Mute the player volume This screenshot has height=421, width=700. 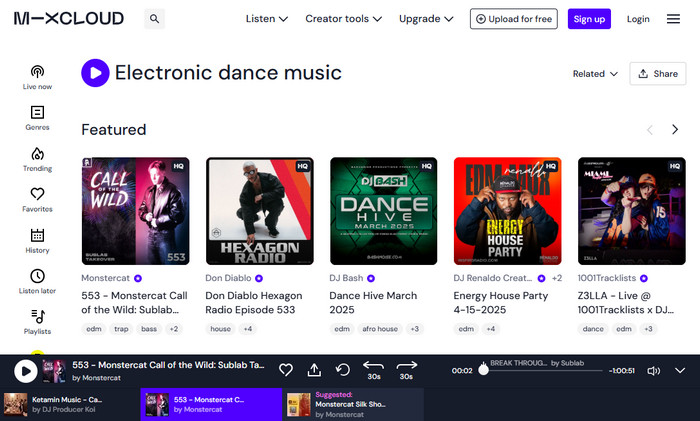pos(654,371)
